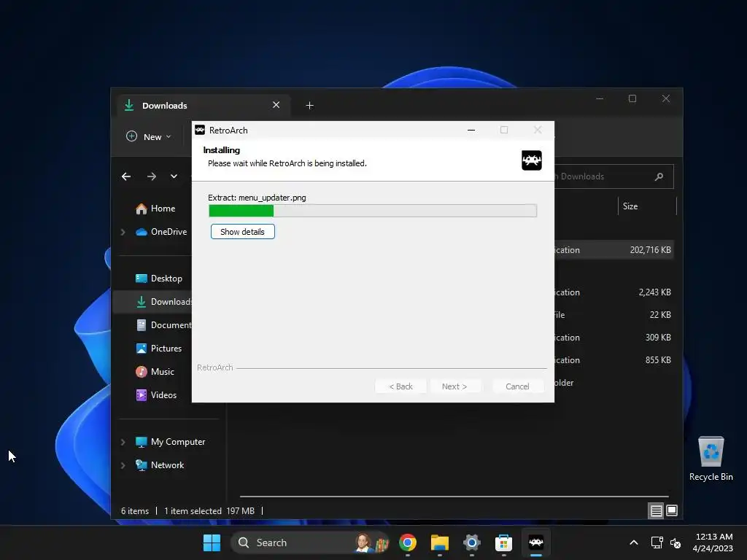Screen dimensions: 747x560
Task: Open Microsoft Store from taskbar
Action: (x=503, y=542)
